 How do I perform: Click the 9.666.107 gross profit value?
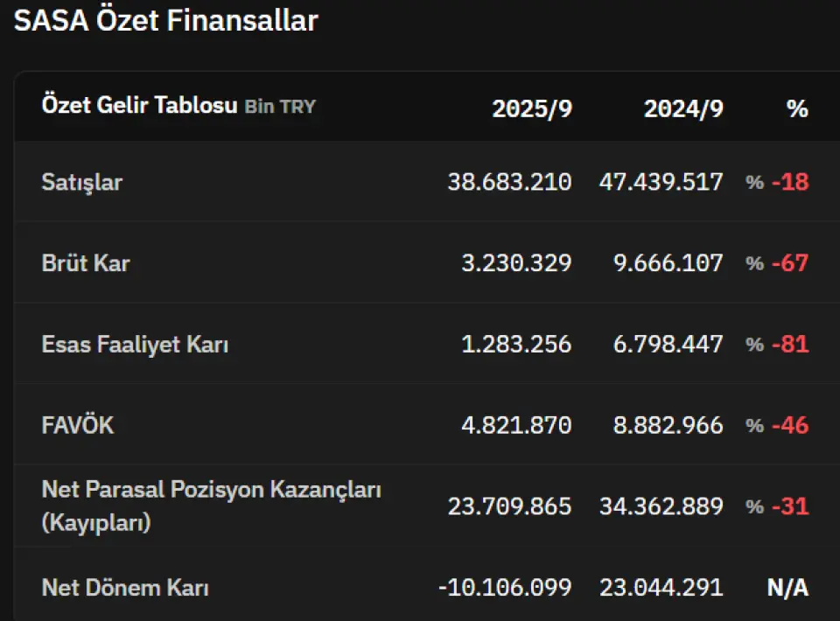(668, 263)
